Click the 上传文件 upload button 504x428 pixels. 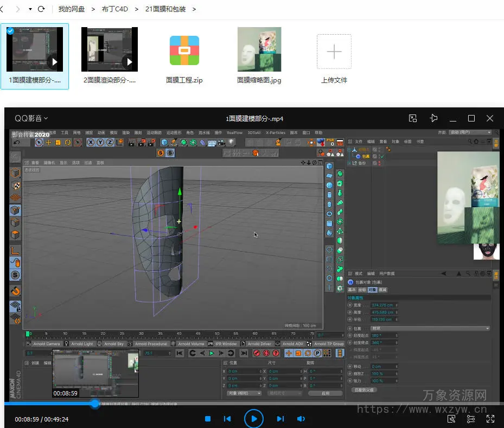tap(334, 52)
